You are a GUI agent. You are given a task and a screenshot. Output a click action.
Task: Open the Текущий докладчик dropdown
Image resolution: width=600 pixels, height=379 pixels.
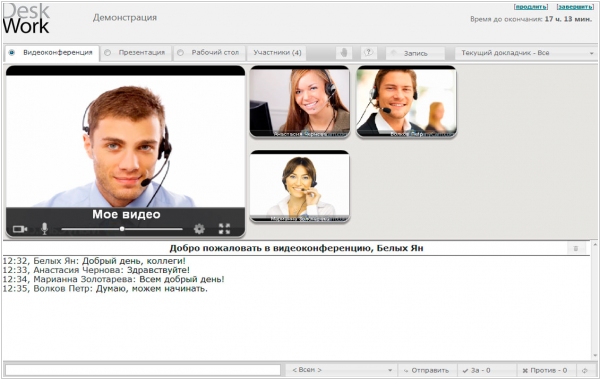(x=526, y=53)
